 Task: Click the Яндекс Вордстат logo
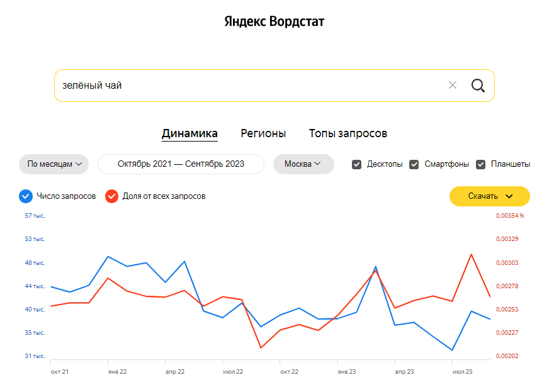point(274,22)
